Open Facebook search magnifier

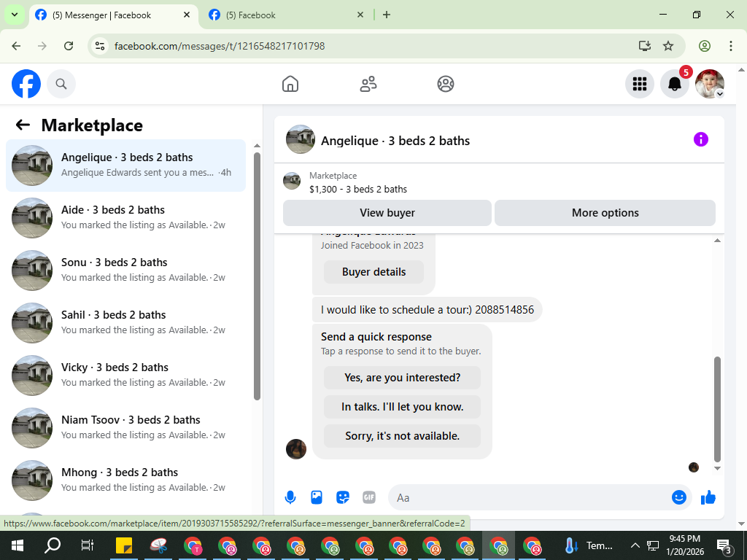click(61, 84)
